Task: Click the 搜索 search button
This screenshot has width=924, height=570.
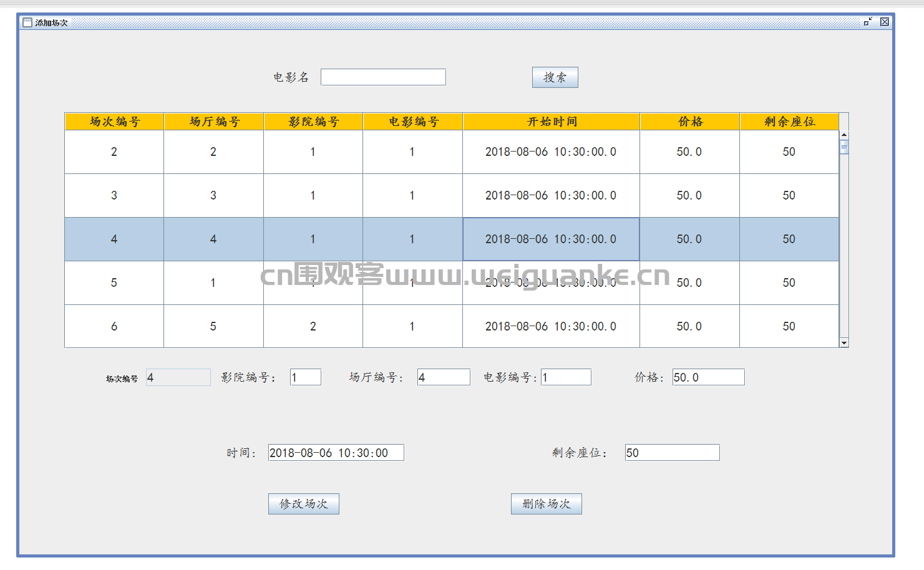Action: coord(555,77)
